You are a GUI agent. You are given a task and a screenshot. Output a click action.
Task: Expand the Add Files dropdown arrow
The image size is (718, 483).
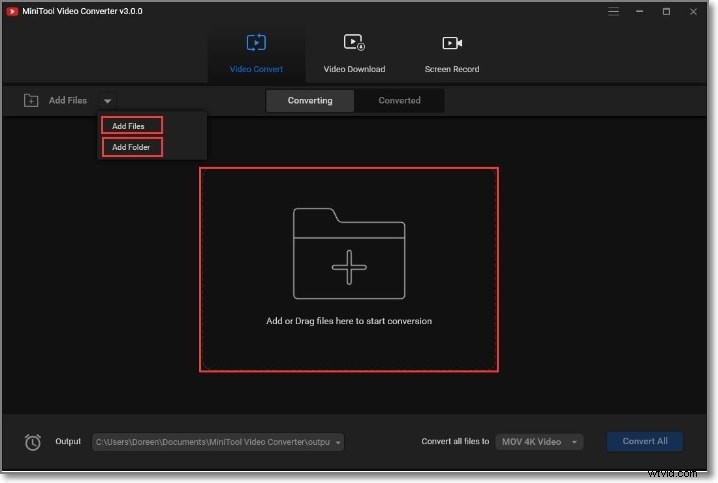(x=107, y=101)
